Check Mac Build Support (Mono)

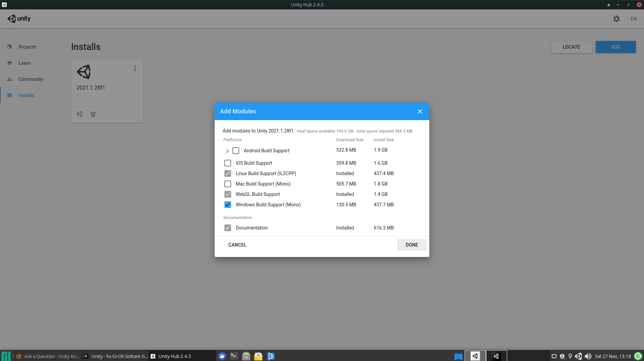228,184
